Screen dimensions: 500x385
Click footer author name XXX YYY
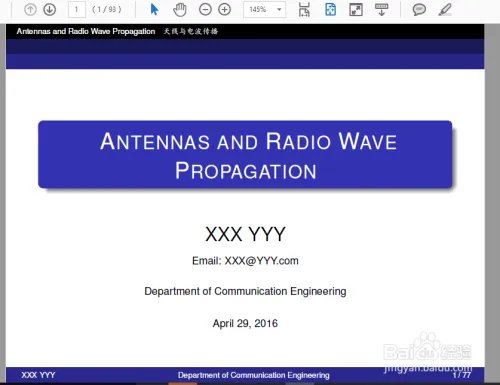coord(38,375)
